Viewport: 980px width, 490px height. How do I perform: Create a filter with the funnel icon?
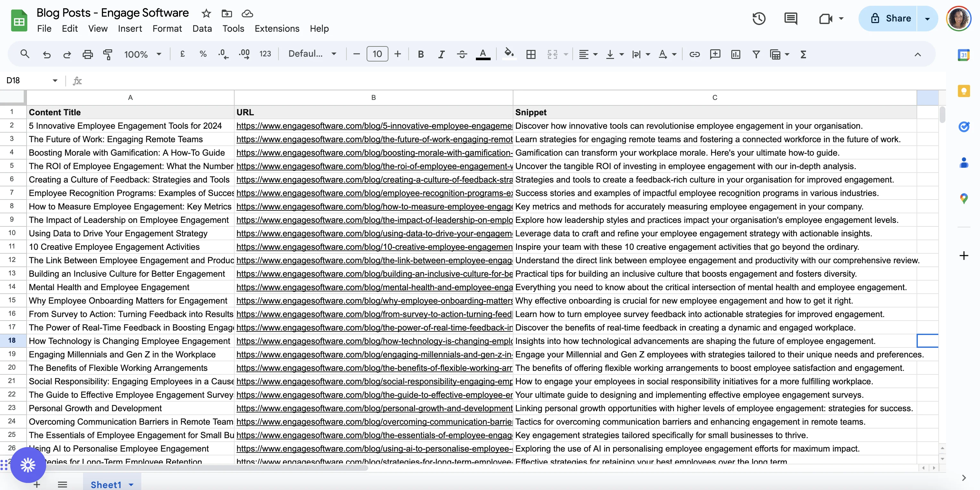coord(756,54)
